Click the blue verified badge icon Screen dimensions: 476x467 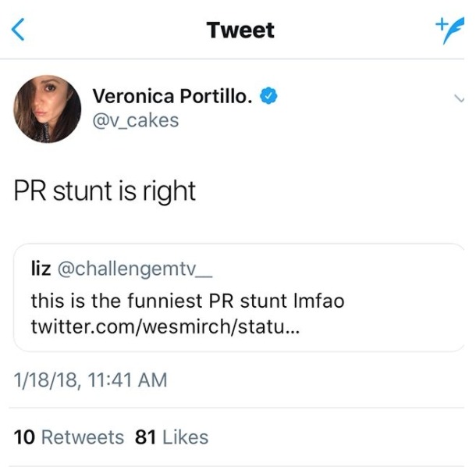(268, 96)
